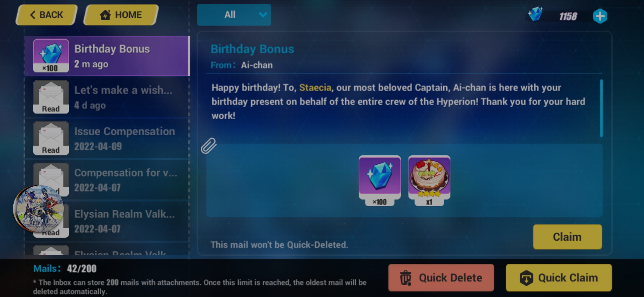This screenshot has height=297, width=644.
Task: Open the Let's make a wish mail
Action: (107, 97)
